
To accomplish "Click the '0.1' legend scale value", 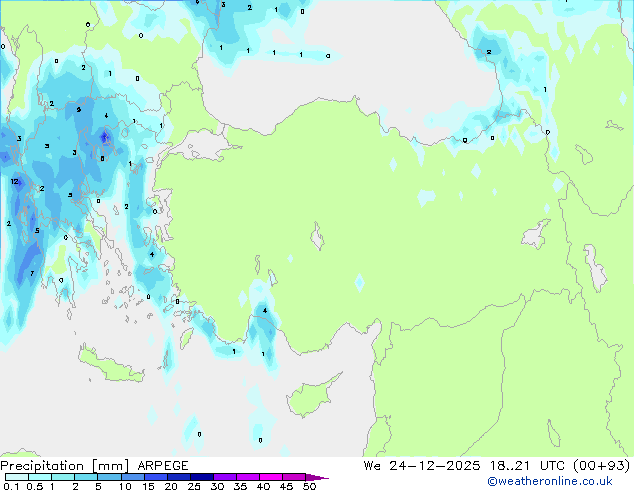I will pyautogui.click(x=11, y=486).
